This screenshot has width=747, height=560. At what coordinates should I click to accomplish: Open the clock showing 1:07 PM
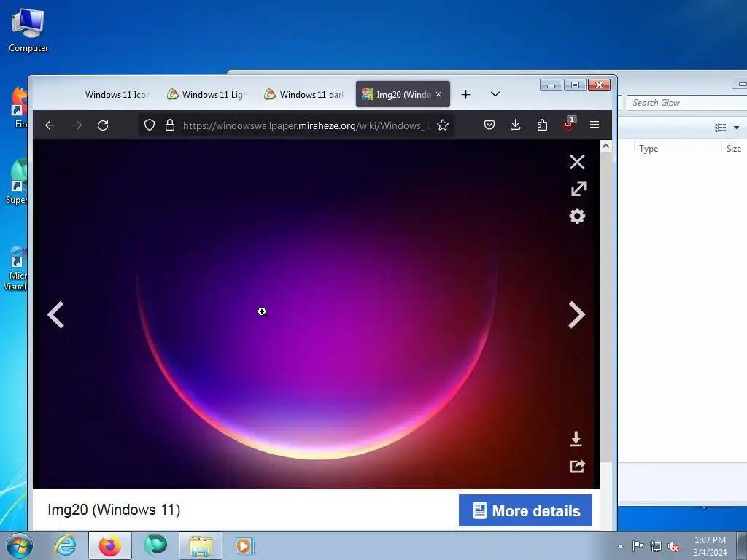point(710,546)
